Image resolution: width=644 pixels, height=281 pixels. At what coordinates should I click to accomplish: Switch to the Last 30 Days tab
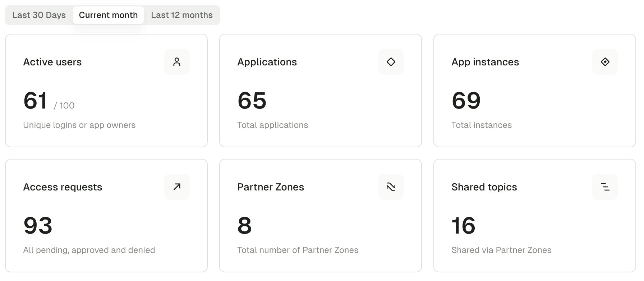pyautogui.click(x=39, y=15)
